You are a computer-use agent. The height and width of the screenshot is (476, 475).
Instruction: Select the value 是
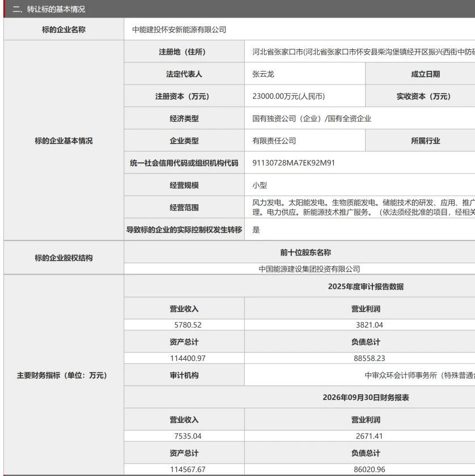coord(256,230)
